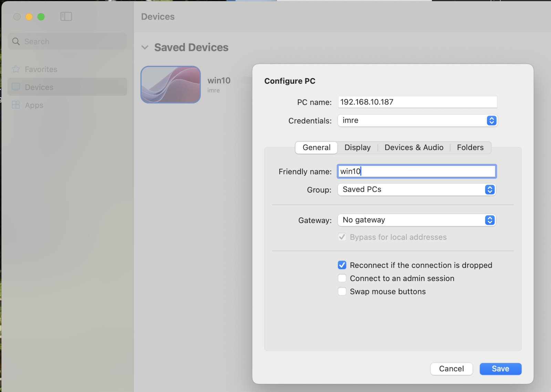Switch to the Devices & Audio tab
Screen dimensions: 551x392
point(414,148)
